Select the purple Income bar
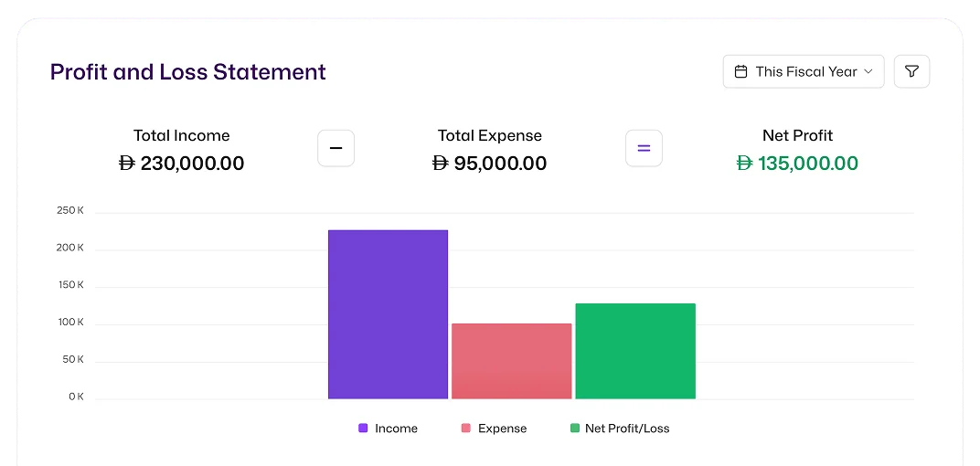 (x=388, y=314)
